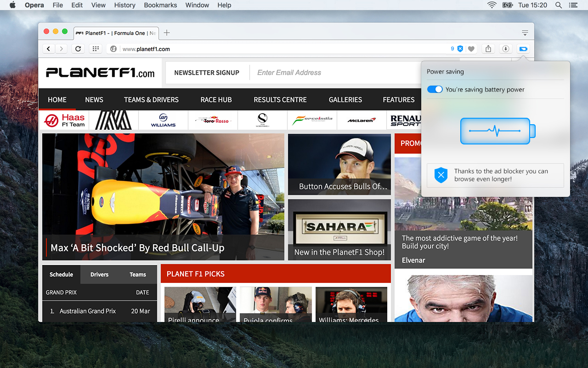This screenshot has width=588, height=368.
Task: Open a new tab with plus button
Action: (x=167, y=33)
